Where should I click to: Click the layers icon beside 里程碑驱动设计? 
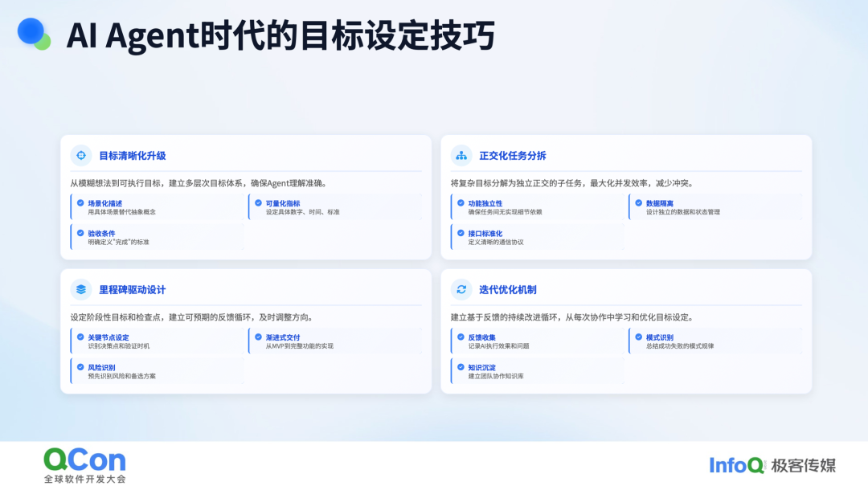(81, 289)
